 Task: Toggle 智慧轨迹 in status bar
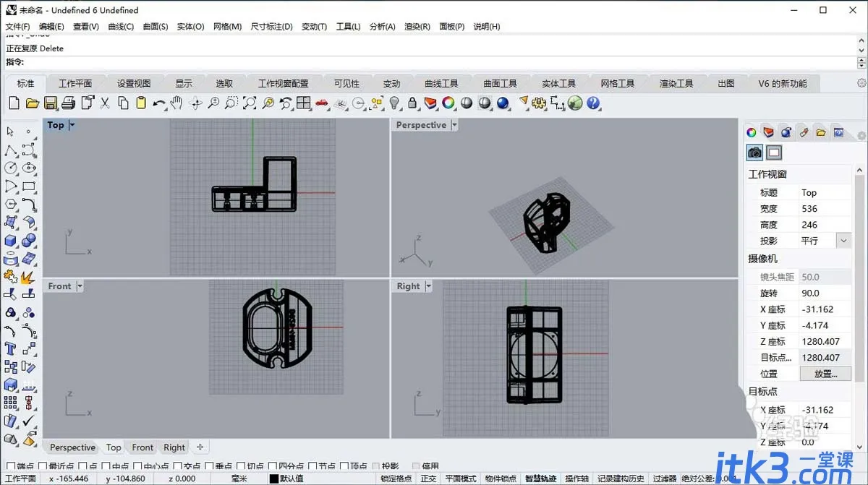click(x=541, y=478)
